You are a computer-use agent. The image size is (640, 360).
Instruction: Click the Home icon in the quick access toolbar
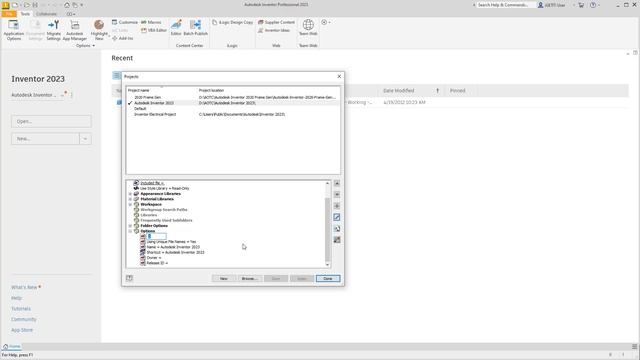pos(67,5)
